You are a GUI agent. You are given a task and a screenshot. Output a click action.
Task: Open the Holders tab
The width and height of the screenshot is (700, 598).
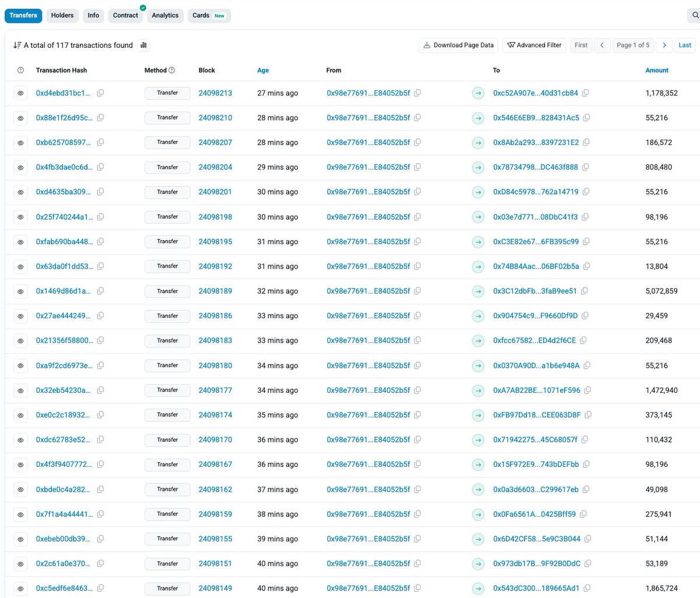62,15
